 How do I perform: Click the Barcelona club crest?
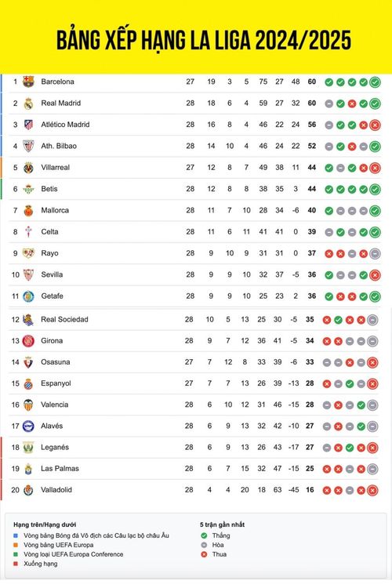[28, 82]
